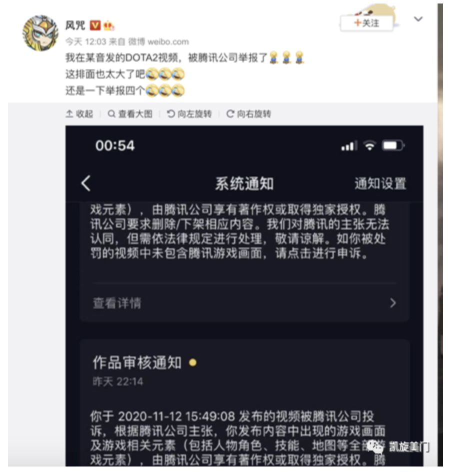
Task: Open the 作品审核通知 notification card
Action: pos(244,403)
